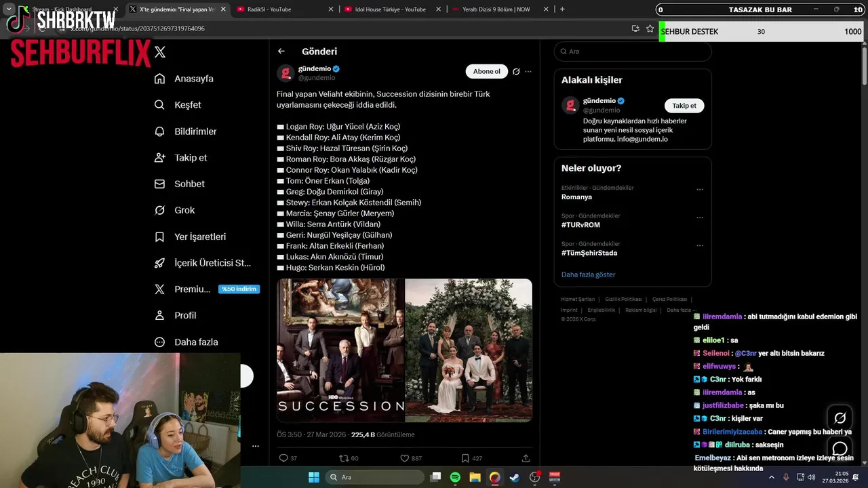Open gündemio in Alakalı kişiler
The width and height of the screenshot is (868, 488).
coord(599,101)
